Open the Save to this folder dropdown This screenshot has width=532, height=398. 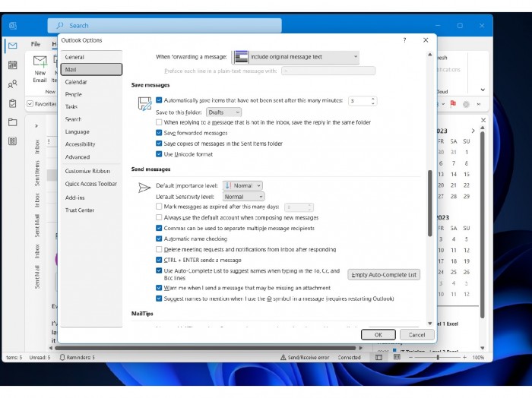(x=224, y=112)
